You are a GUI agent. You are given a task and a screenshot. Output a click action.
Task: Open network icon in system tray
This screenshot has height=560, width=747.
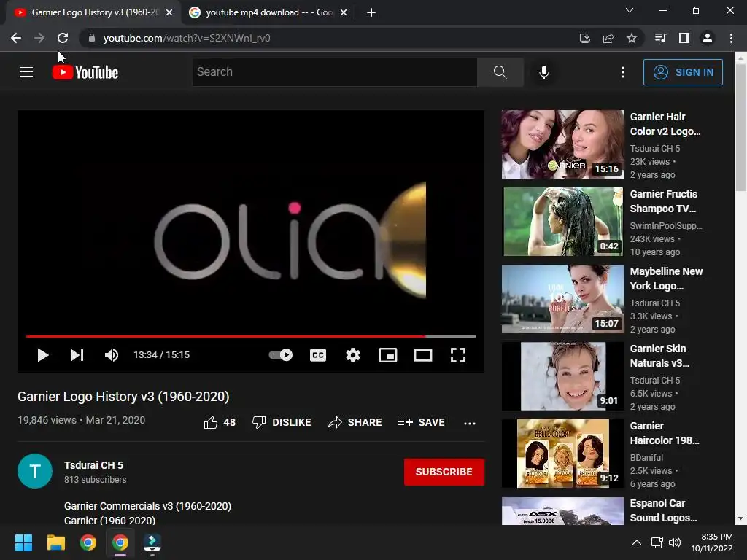pos(657,542)
